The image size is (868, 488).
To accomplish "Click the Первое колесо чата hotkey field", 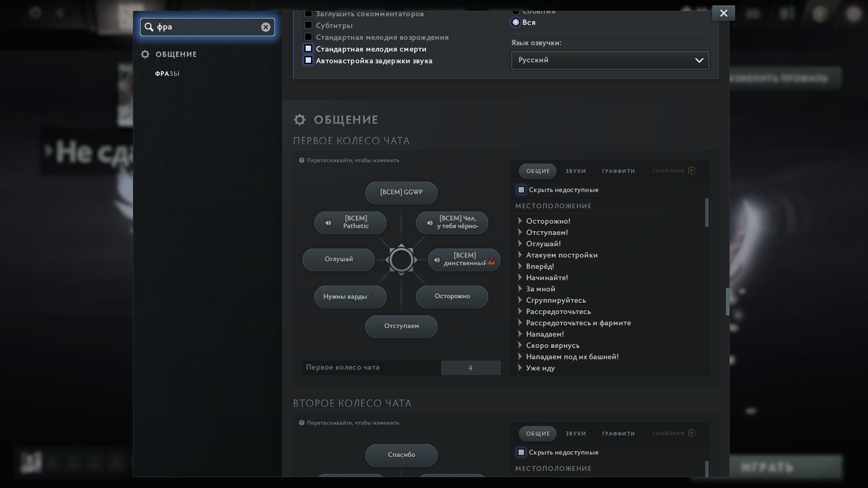I will (x=470, y=368).
